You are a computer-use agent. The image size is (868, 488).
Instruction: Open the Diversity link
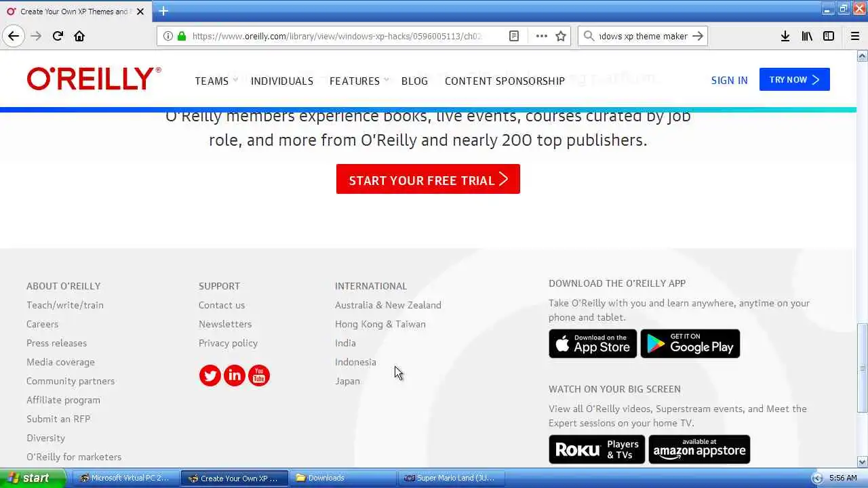45,438
